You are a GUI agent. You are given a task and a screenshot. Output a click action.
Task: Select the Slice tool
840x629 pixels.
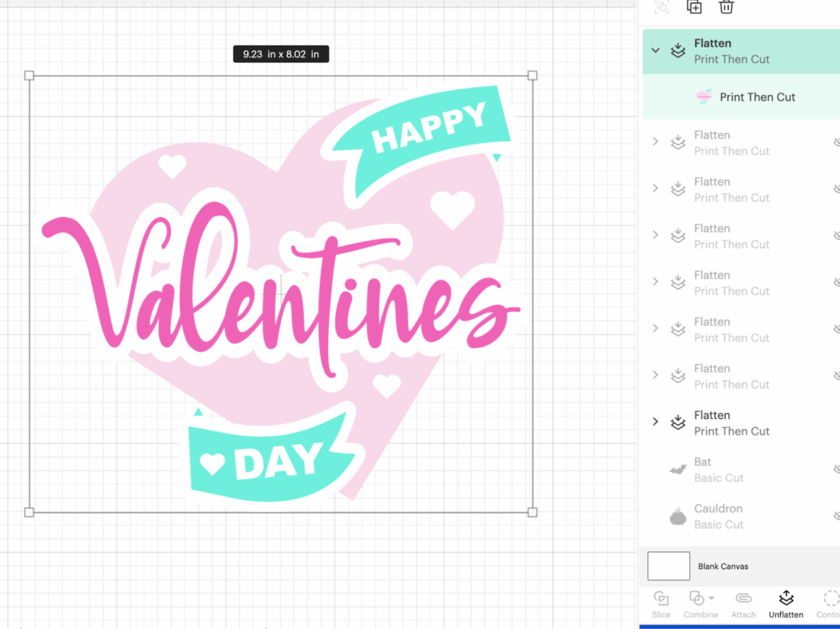click(661, 598)
